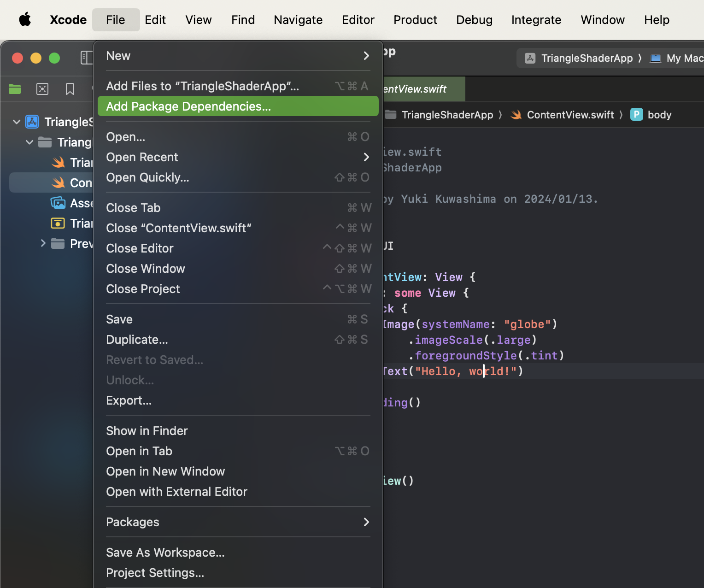The image size is (704, 588).
Task: Expand the New submenu
Action: pos(238,56)
